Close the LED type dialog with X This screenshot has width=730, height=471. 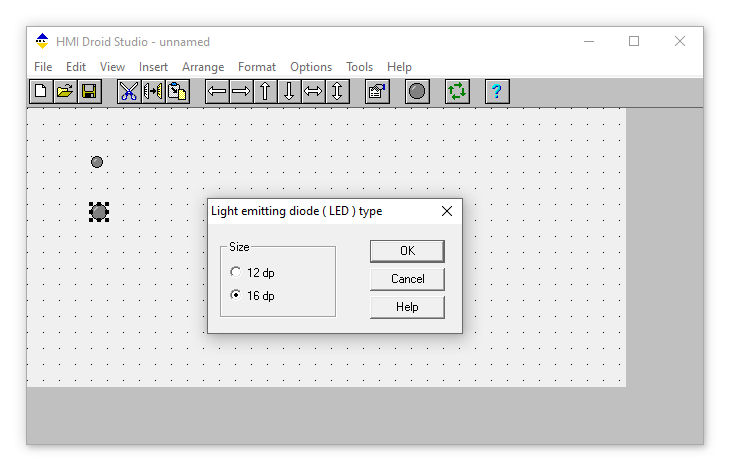[x=447, y=211]
